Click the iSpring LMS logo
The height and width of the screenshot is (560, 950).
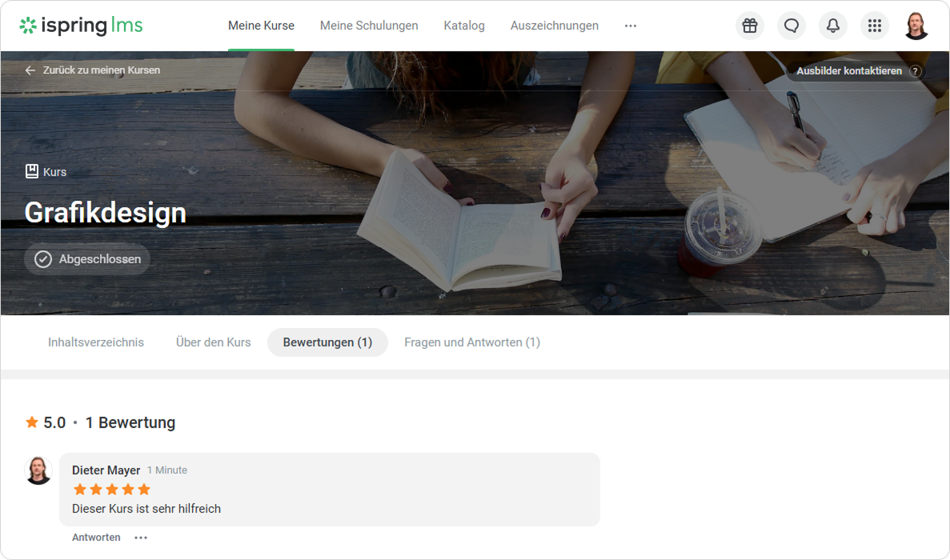81,26
